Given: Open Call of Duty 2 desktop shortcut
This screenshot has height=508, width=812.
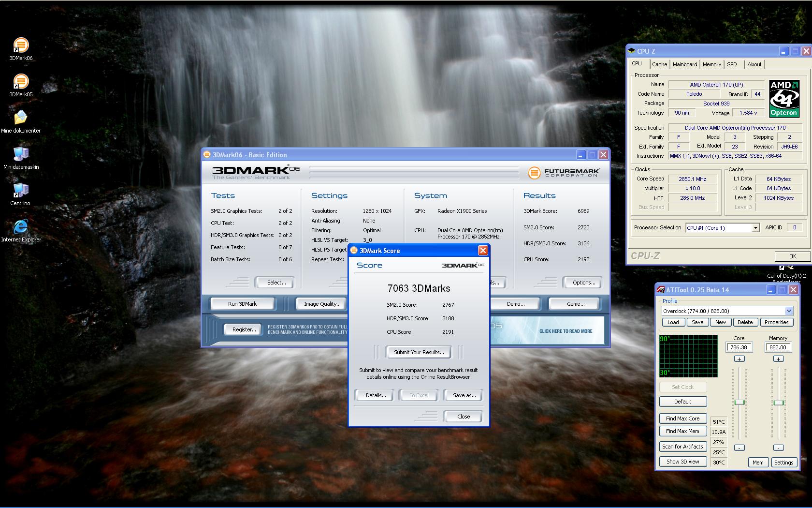Looking at the screenshot, I should pyautogui.click(x=786, y=274).
